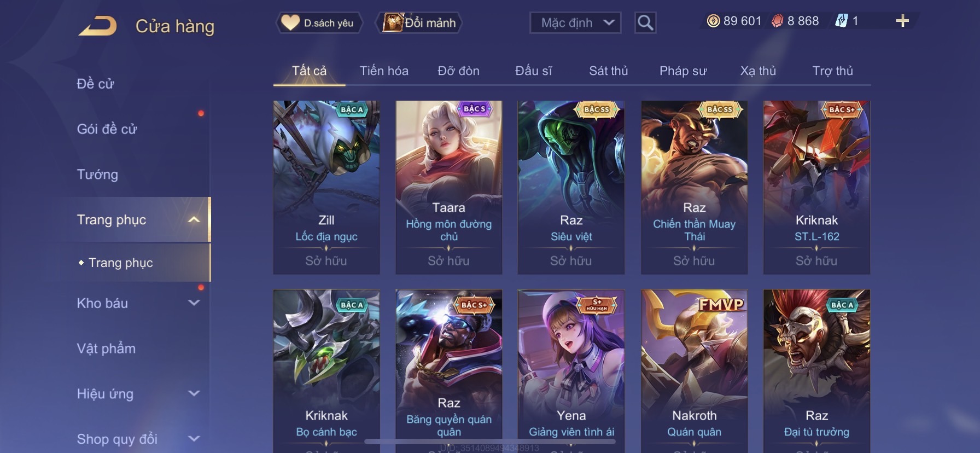Screen dimensions: 980x453
Task: Open the D.sách yêu heart wishlist
Action: coord(319,22)
